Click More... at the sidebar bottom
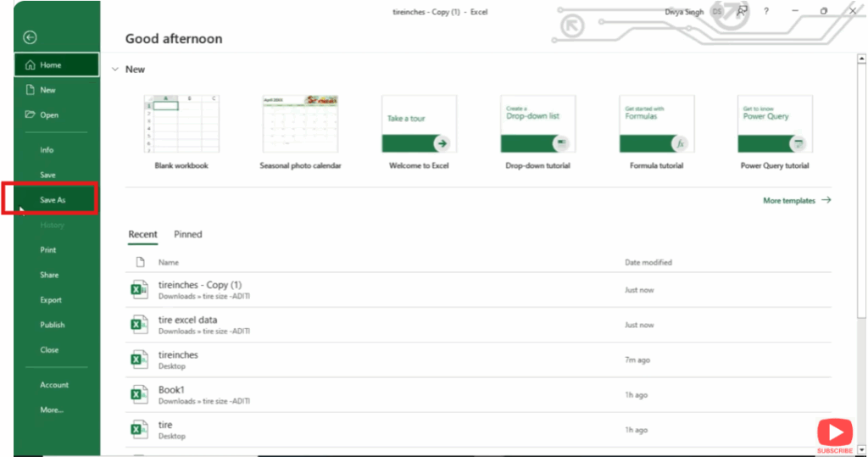 [x=52, y=410]
